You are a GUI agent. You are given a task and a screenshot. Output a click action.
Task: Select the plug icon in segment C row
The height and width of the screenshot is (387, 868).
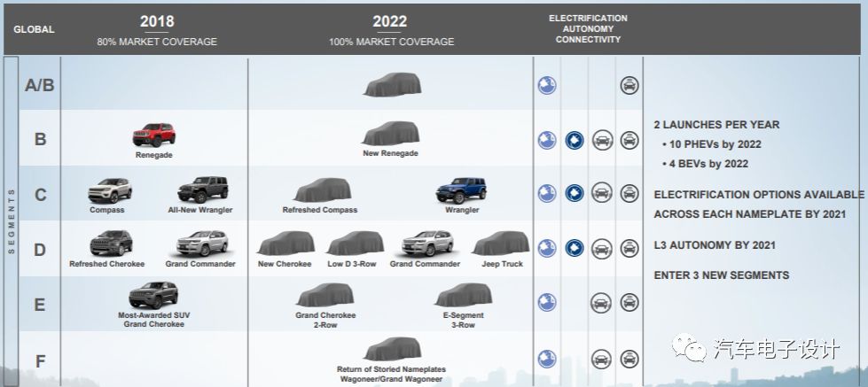(575, 193)
